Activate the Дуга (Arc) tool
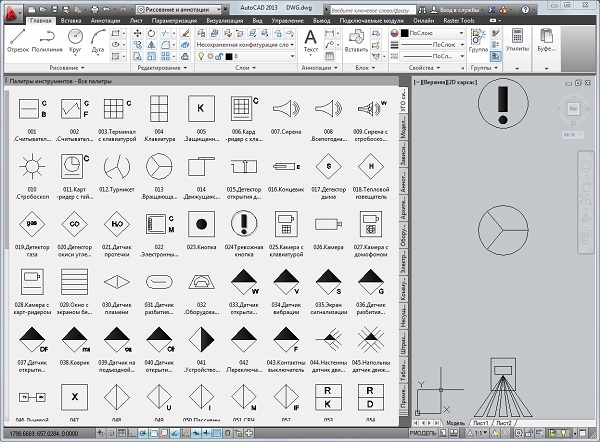600x442 pixels. click(x=98, y=39)
